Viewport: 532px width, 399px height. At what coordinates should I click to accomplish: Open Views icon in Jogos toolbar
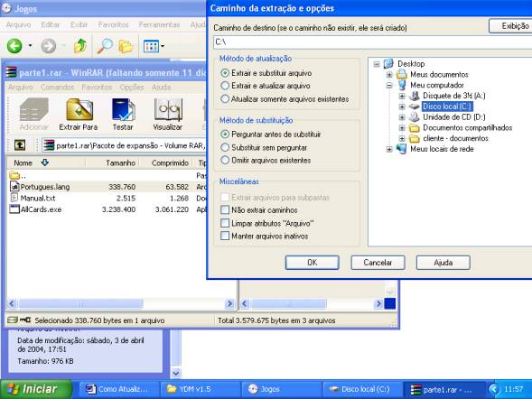[151, 46]
